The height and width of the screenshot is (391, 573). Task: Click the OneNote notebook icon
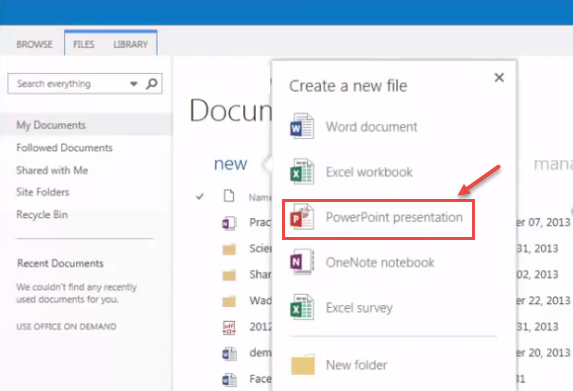pyautogui.click(x=302, y=262)
